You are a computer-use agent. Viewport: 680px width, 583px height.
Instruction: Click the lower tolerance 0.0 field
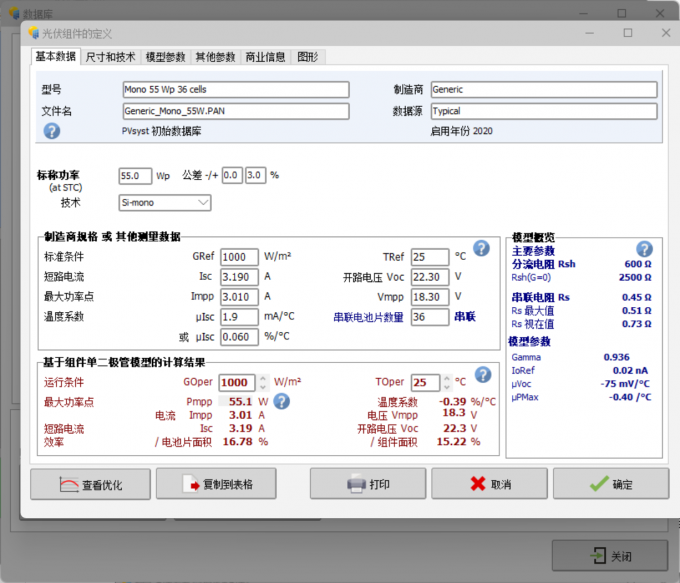coord(232,175)
